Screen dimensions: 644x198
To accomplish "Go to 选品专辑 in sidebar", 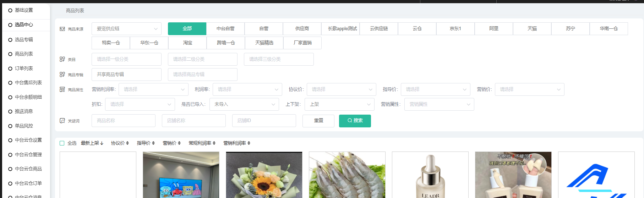I will (24, 40).
